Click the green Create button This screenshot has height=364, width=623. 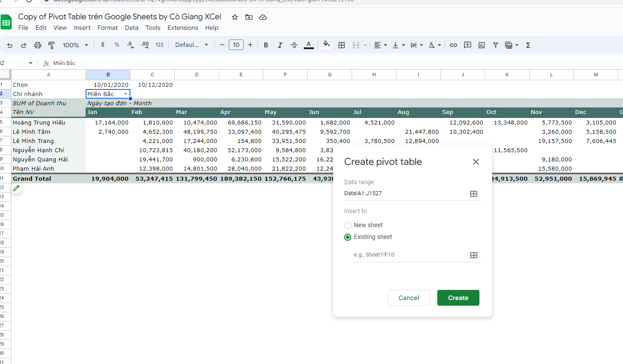[x=458, y=298]
